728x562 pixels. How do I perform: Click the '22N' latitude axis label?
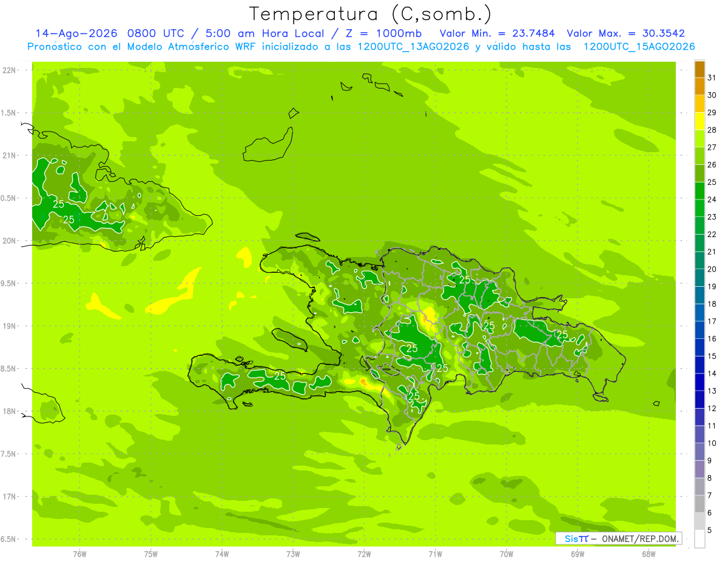[x=9, y=70]
